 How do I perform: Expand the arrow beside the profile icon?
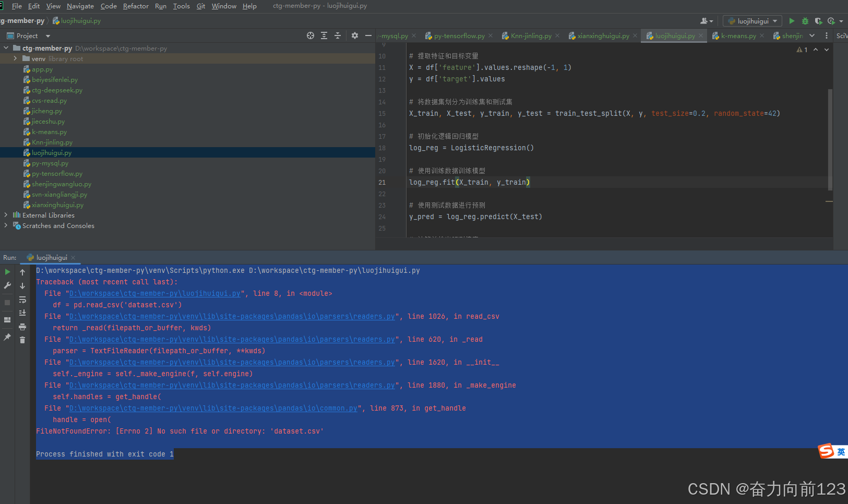[841, 21]
